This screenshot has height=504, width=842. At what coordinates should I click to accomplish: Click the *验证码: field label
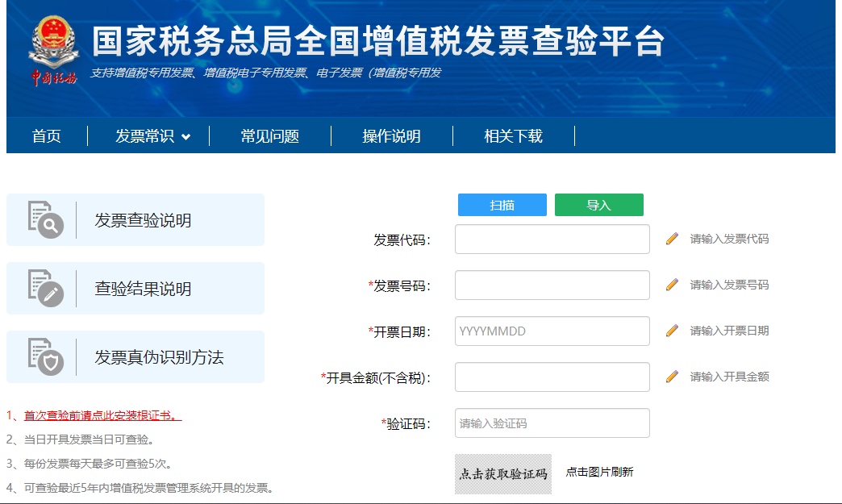(x=406, y=424)
